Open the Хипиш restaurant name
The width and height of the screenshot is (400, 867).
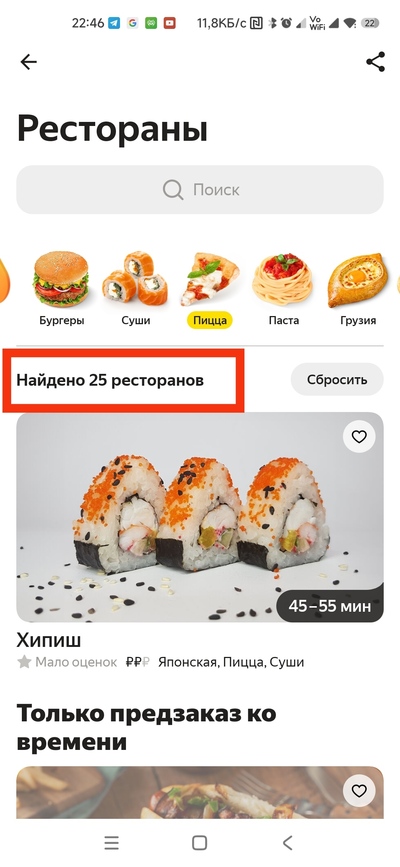[49, 640]
